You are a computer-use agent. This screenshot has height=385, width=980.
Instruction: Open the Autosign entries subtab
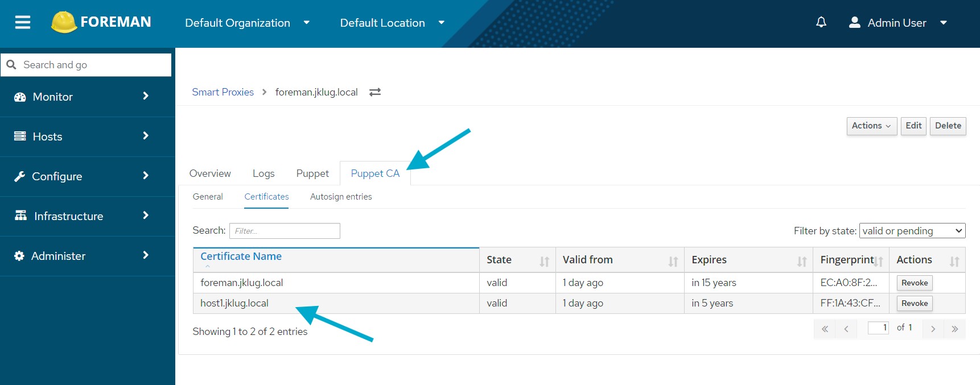tap(341, 197)
